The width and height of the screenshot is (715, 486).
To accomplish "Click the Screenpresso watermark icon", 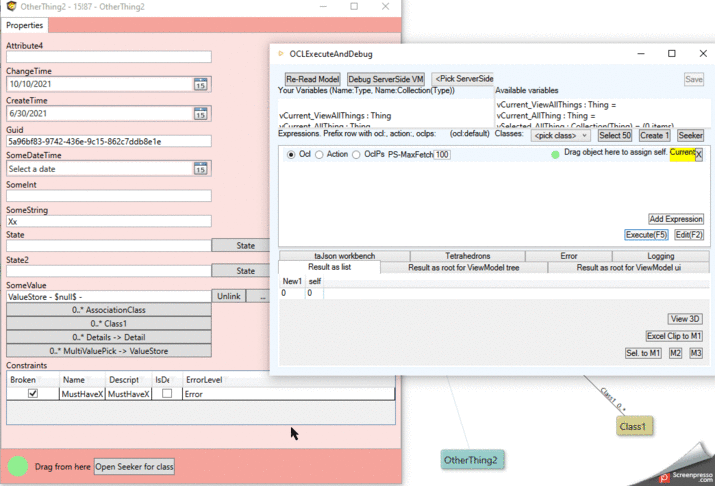I will [664, 477].
